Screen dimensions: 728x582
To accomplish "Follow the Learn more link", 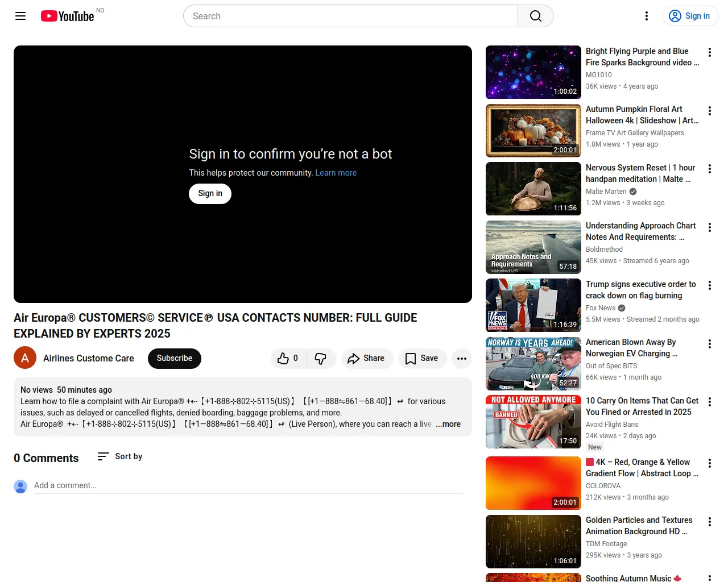I will click(x=336, y=173).
